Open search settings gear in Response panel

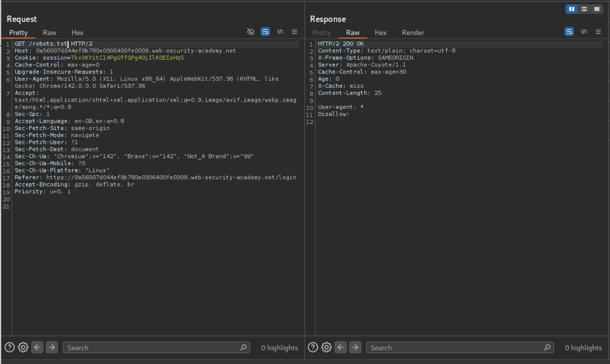[326, 348]
